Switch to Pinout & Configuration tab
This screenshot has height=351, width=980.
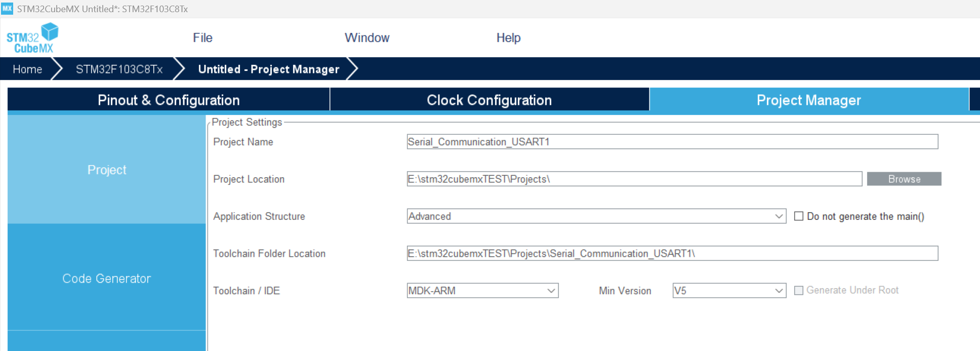pyautogui.click(x=169, y=100)
